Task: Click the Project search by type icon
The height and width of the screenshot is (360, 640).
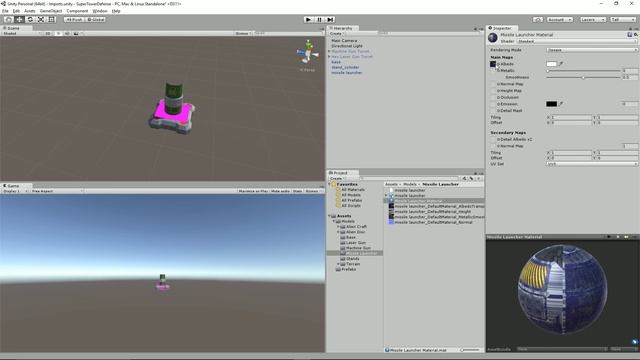Action: click(464, 178)
